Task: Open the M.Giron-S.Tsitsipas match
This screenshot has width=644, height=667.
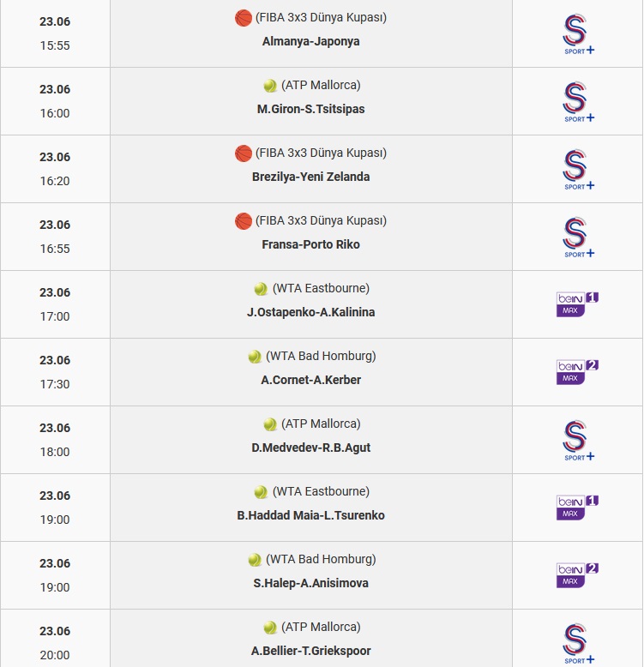Action: [311, 109]
